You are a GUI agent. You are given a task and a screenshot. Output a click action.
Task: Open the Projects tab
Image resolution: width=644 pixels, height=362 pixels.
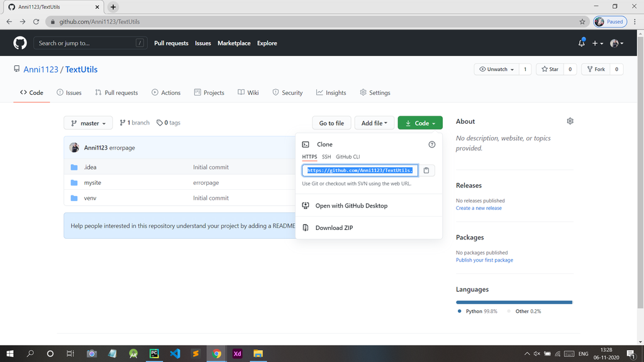209,93
